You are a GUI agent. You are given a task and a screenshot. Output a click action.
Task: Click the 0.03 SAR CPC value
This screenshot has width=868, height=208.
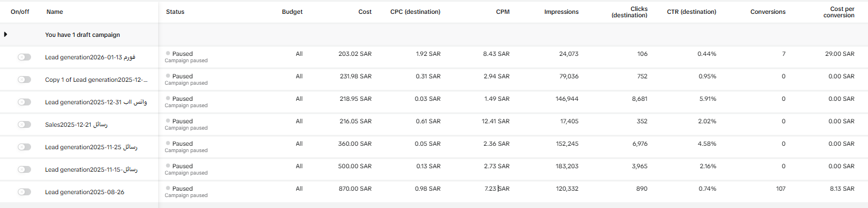(428, 99)
